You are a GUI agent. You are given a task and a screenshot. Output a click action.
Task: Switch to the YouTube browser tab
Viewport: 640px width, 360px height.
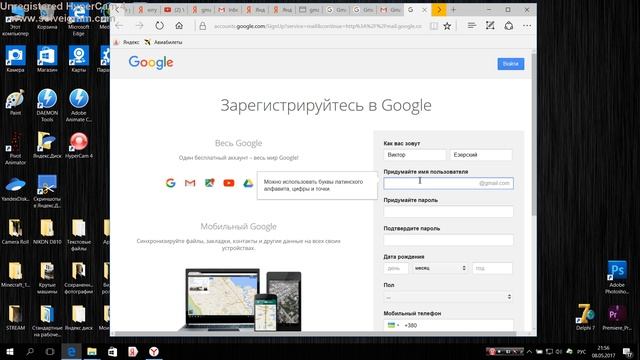pos(173,10)
